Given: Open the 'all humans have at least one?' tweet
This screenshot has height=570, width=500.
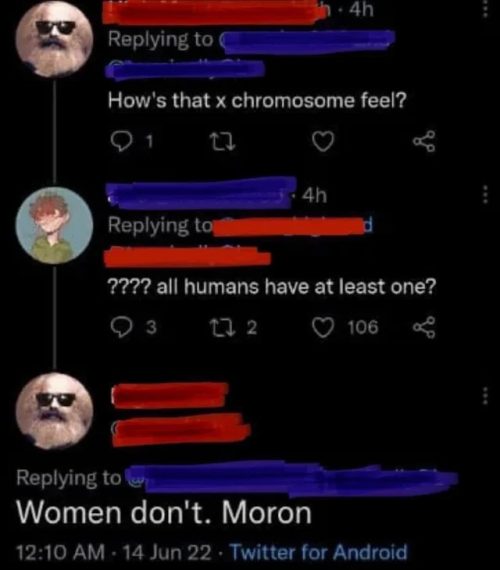Looking at the screenshot, I should pyautogui.click(x=271, y=286).
